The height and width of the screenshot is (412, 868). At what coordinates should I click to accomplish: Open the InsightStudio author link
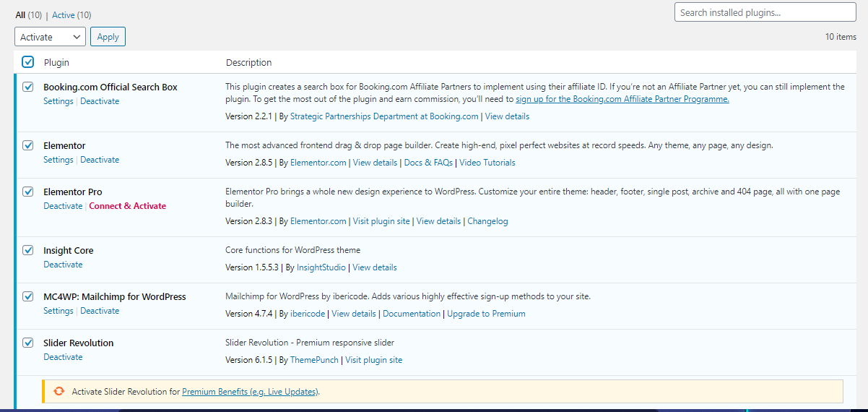coord(321,267)
